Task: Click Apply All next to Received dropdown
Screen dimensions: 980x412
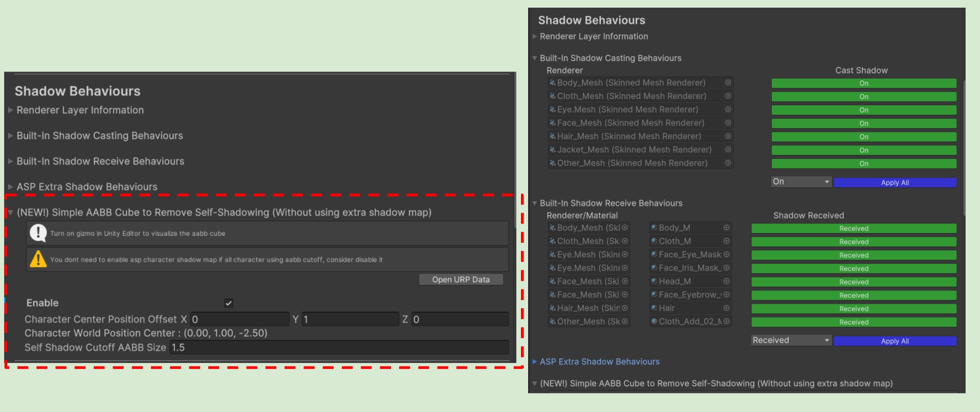Action: 895,341
